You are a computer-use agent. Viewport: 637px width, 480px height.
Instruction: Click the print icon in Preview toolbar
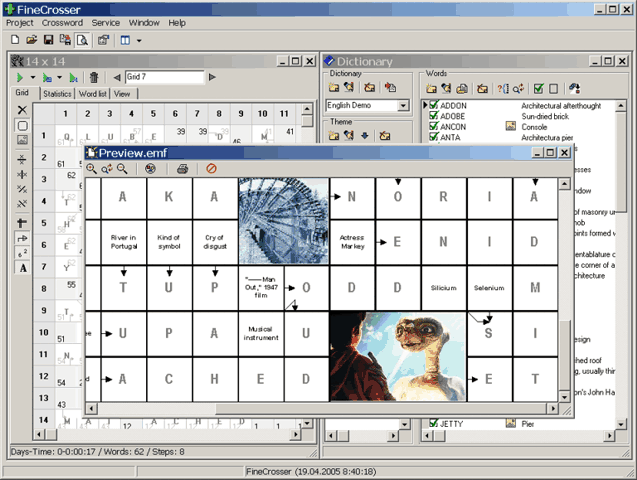[182, 169]
